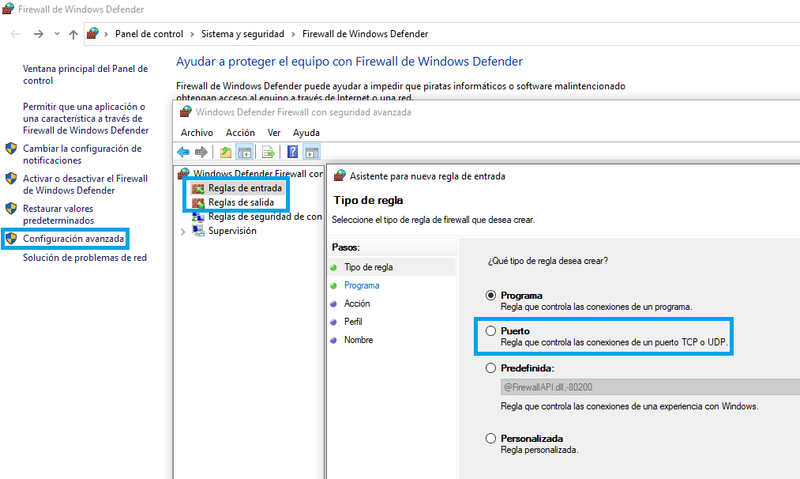
Task: Open the Ayuda menu
Action: [306, 133]
